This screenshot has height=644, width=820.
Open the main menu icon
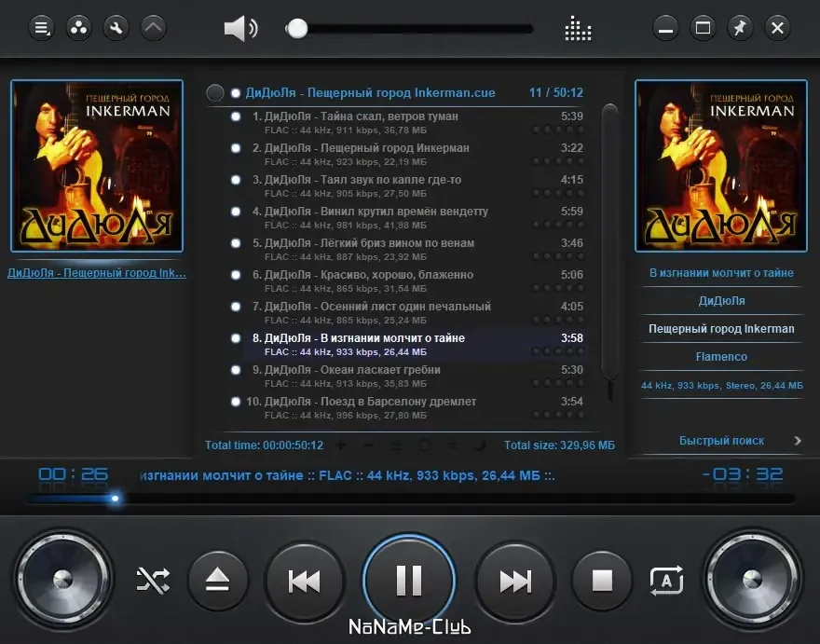[41, 28]
